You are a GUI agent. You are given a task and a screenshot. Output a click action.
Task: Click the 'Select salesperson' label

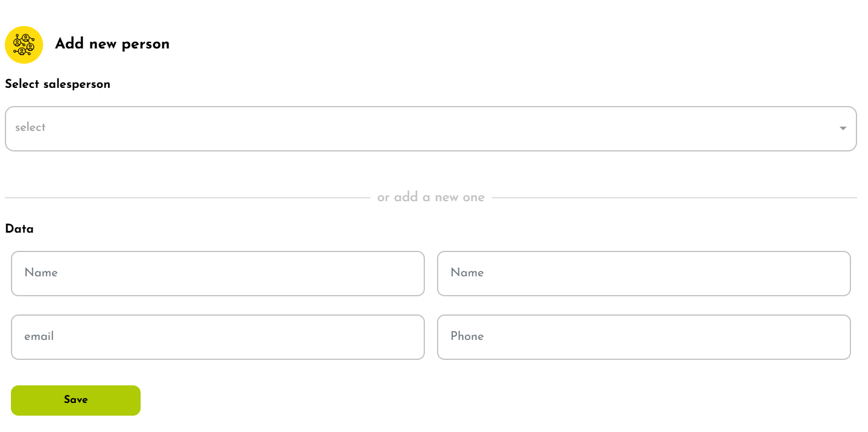58,84
